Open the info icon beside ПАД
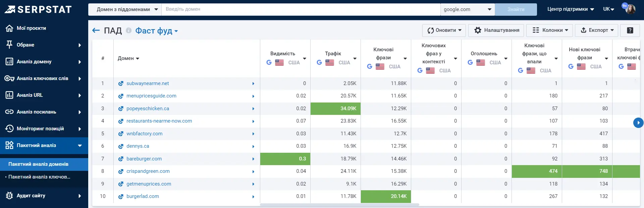The width and height of the screenshot is (644, 208). 128,30
